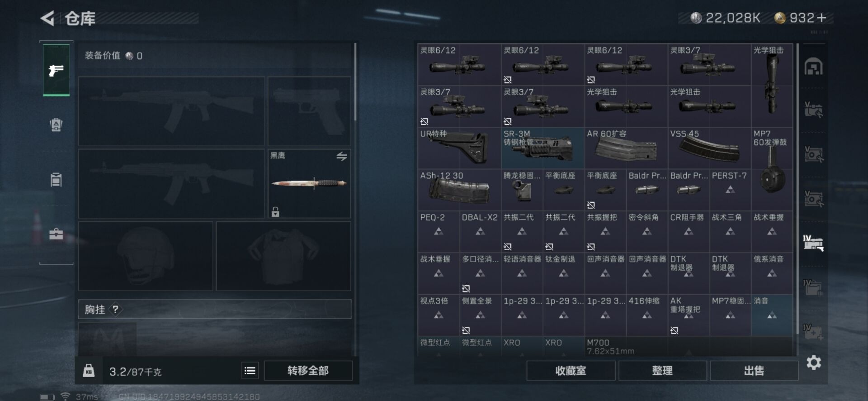Viewport: 868px width, 401px height.
Task: Select the weapons tab with pistol icon
Action: [x=56, y=70]
